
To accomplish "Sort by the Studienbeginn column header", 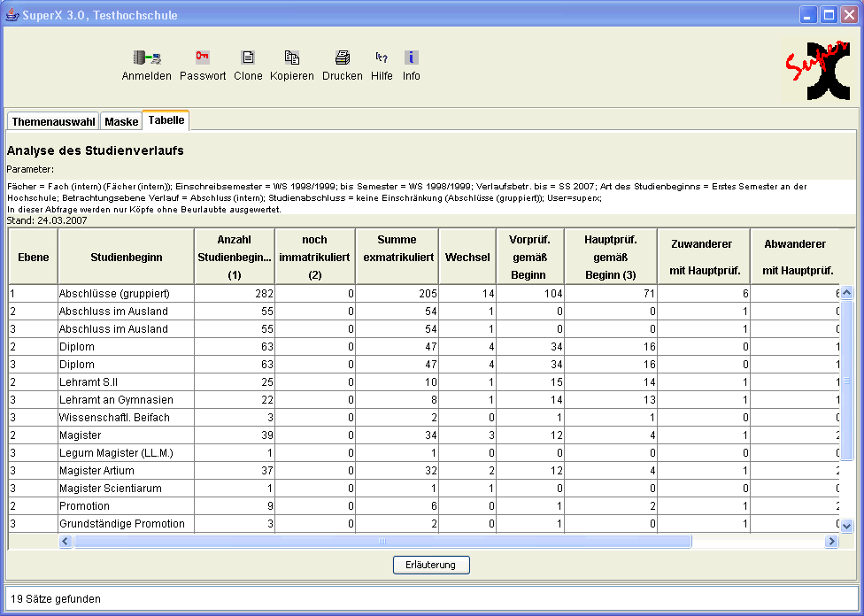I will (126, 258).
